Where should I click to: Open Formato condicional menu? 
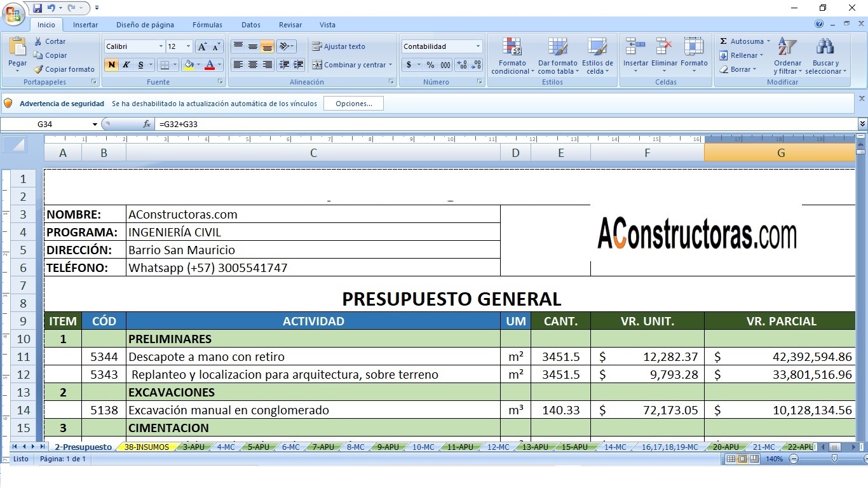click(512, 56)
